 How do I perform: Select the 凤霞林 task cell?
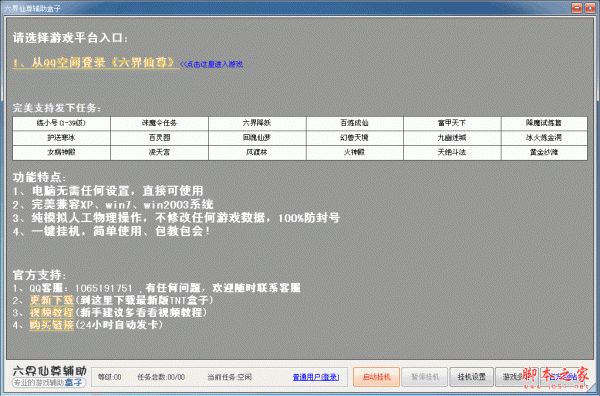[x=257, y=153]
